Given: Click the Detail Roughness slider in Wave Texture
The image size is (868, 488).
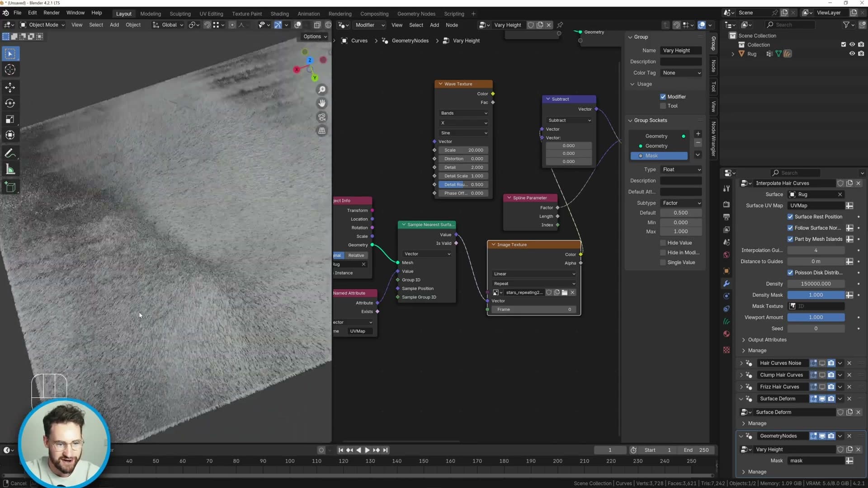Looking at the screenshot, I should pos(464,185).
